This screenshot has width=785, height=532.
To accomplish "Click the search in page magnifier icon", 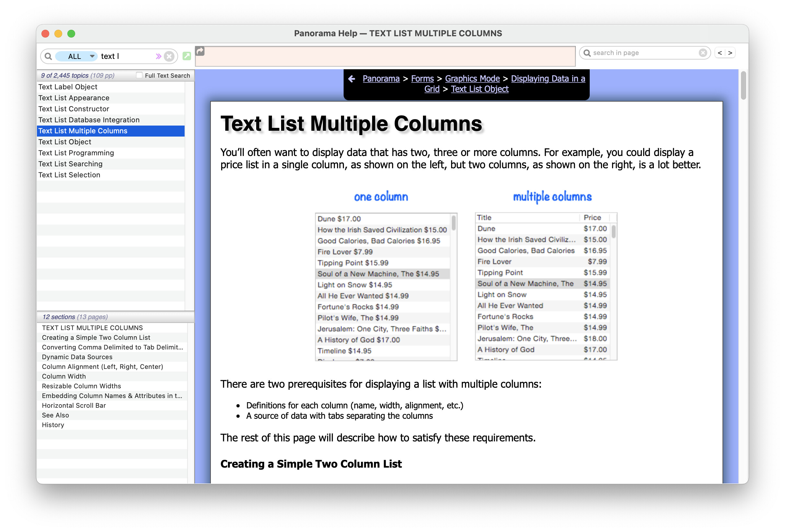I will click(587, 53).
